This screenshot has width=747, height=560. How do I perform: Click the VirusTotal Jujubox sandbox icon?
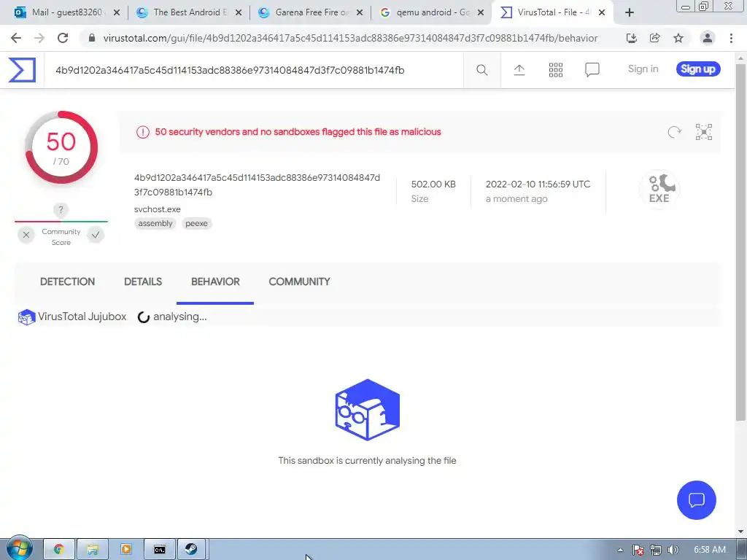click(27, 317)
